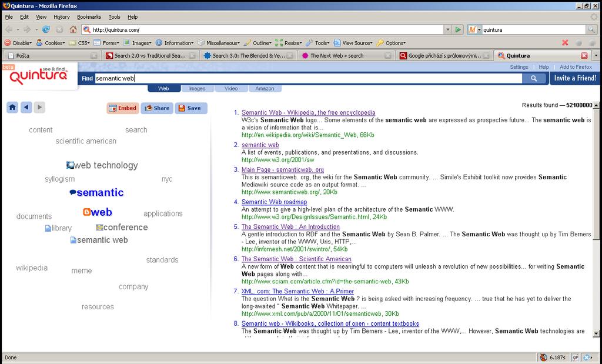Open the Semantic Web roadmap result
The height and width of the screenshot is (364, 602).
[x=274, y=202]
